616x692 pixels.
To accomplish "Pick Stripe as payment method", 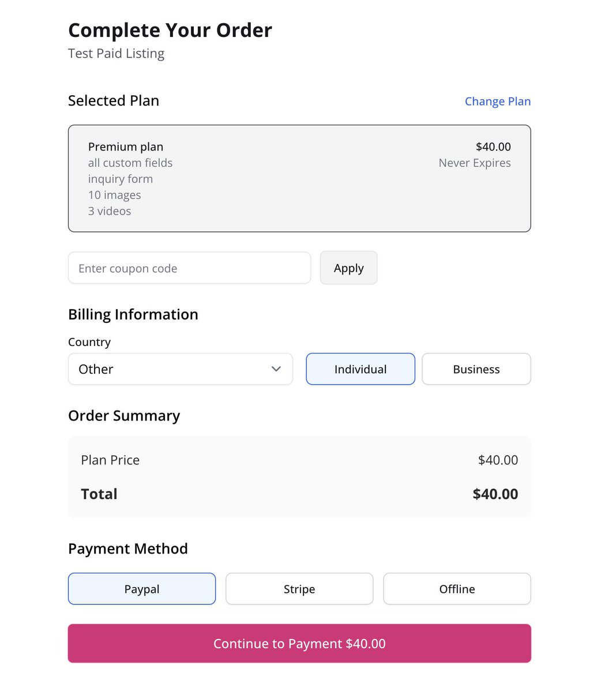I will coord(299,589).
